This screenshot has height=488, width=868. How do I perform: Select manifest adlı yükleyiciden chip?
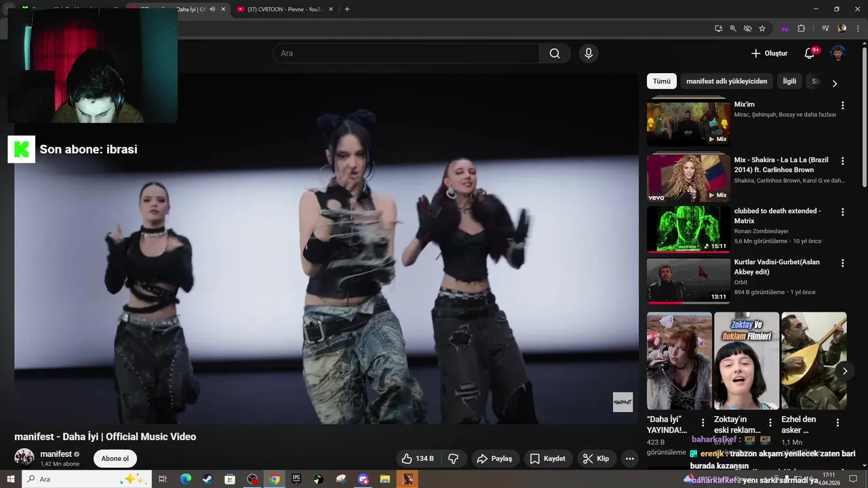pos(726,81)
